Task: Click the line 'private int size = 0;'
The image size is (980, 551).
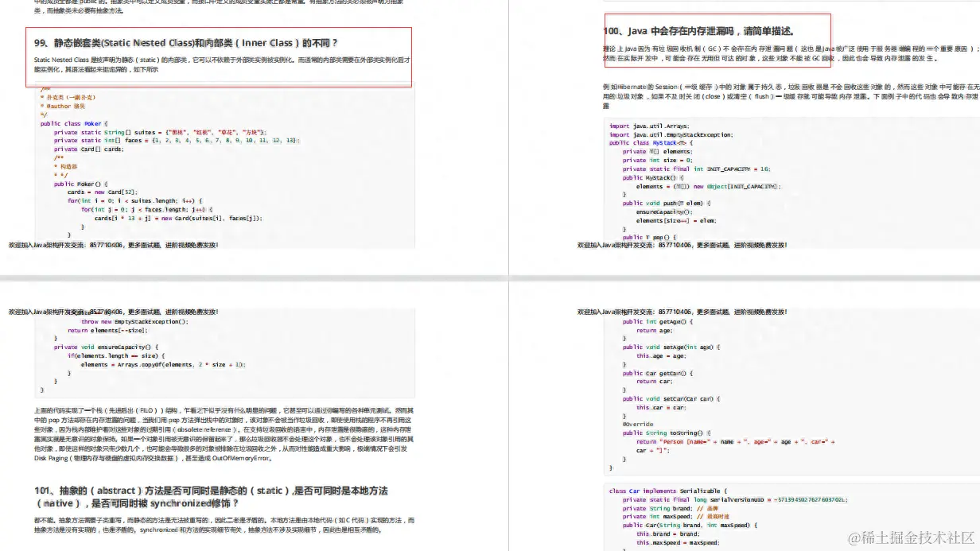Action: click(x=658, y=160)
